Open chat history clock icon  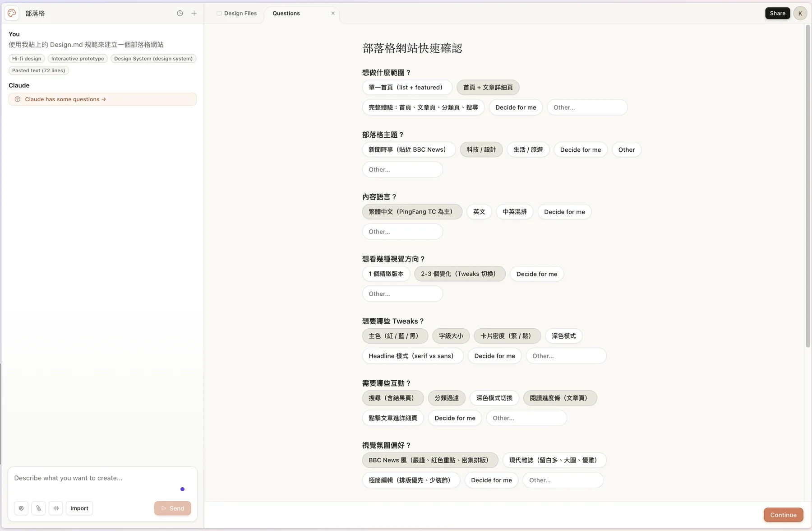[x=180, y=13]
